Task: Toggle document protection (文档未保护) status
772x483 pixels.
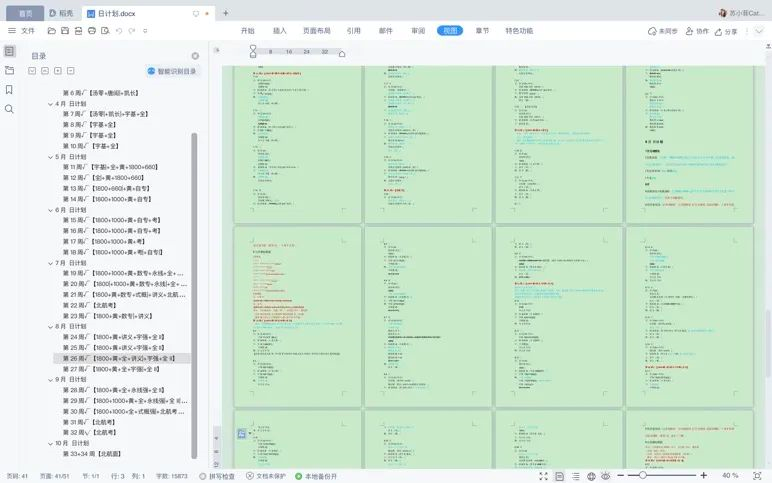Action: click(x=266, y=476)
